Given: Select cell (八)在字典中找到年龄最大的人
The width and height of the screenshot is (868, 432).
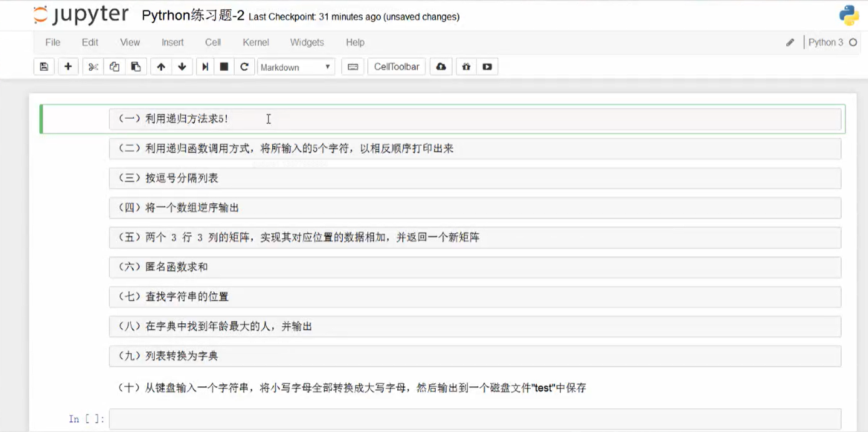Looking at the screenshot, I should [475, 326].
